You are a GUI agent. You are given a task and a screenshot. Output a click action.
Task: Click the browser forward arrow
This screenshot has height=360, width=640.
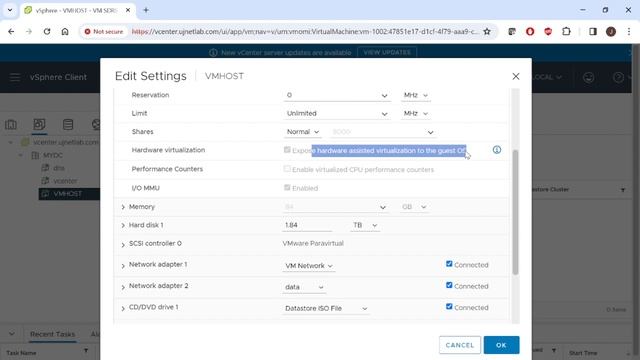click(x=29, y=31)
